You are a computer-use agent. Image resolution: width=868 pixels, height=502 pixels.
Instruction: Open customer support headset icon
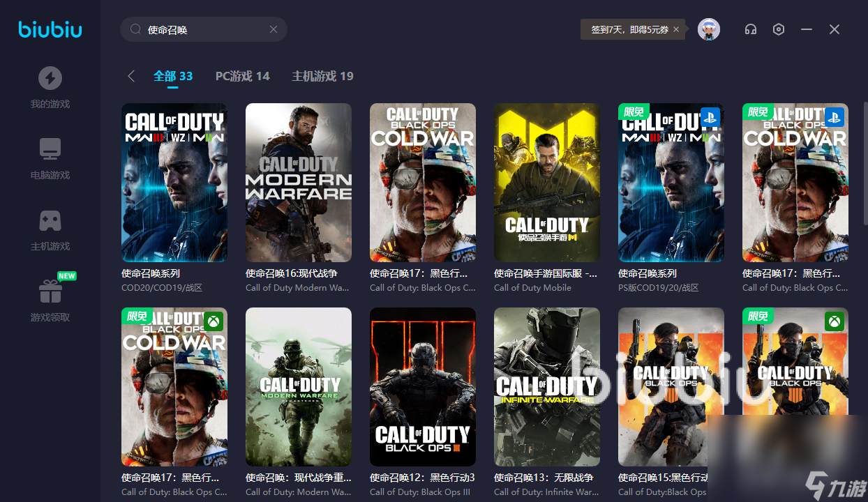click(751, 29)
